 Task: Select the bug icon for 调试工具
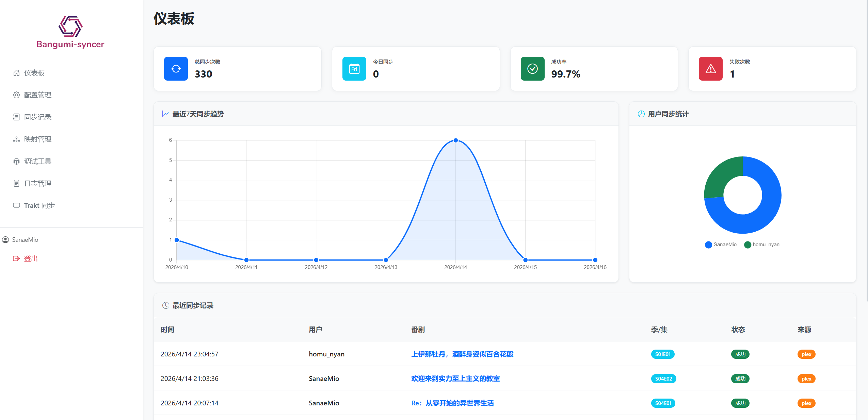(x=16, y=161)
